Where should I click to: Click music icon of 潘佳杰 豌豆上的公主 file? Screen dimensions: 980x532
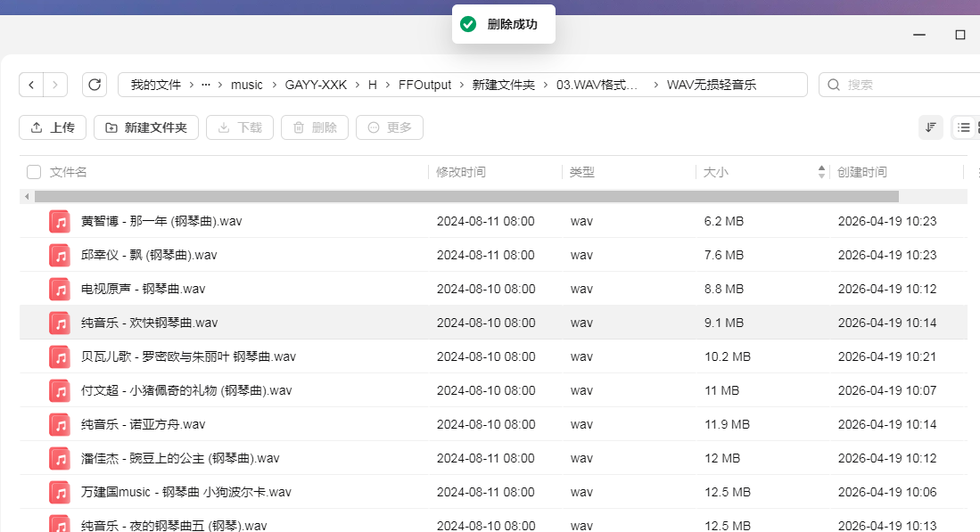[x=60, y=458]
